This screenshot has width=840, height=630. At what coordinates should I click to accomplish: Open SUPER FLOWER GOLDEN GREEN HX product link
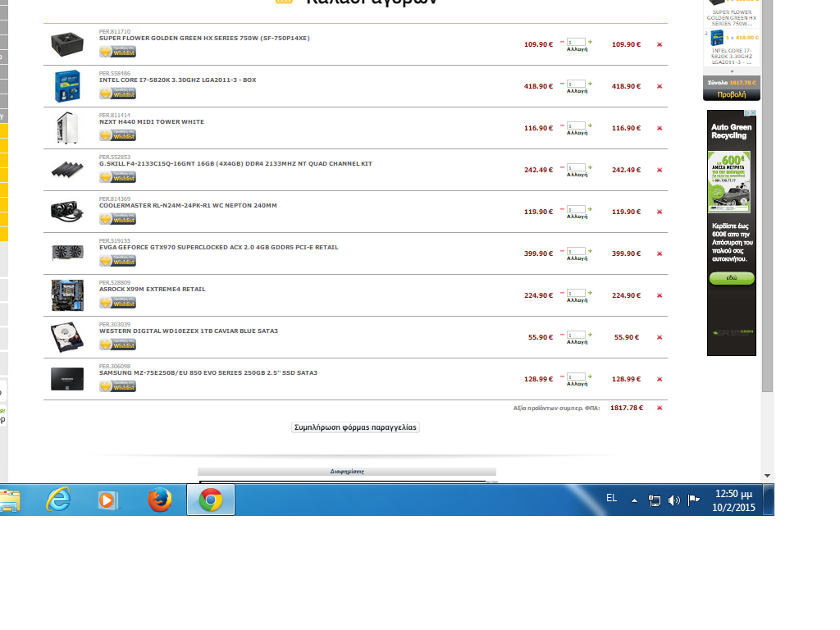pos(204,38)
